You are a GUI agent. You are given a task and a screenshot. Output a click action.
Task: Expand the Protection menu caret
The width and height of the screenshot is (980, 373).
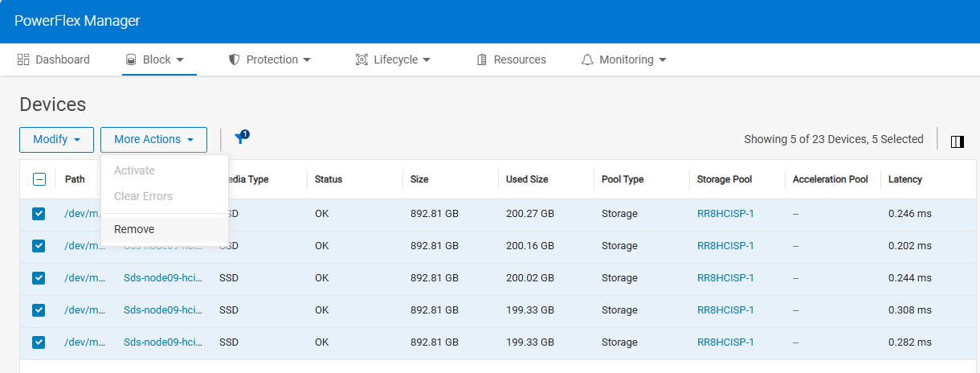click(307, 60)
